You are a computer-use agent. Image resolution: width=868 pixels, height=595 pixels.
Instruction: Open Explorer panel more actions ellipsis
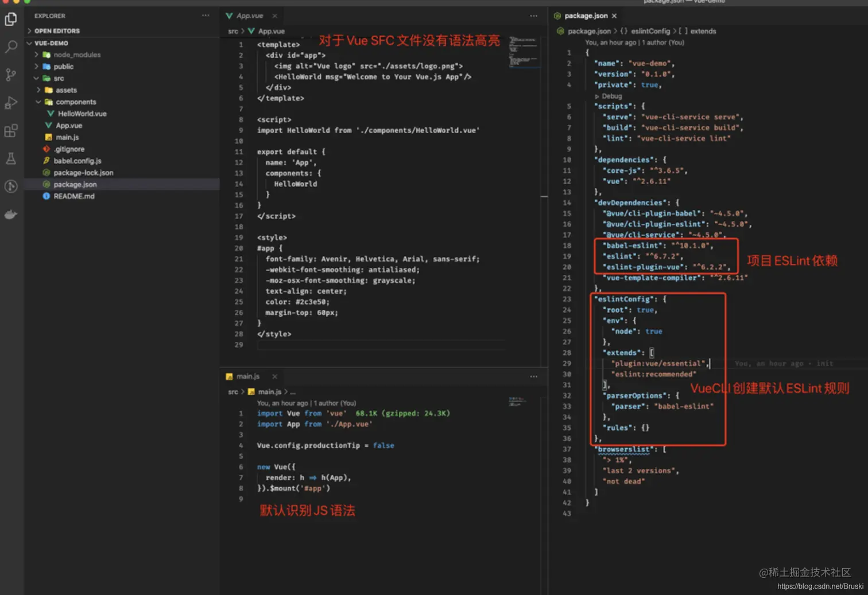206,15
